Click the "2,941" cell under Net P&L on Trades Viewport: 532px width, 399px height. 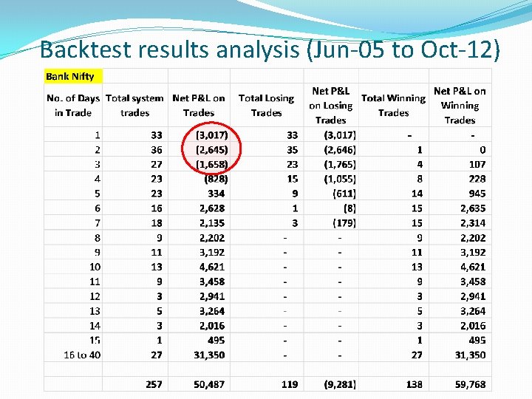click(212, 296)
